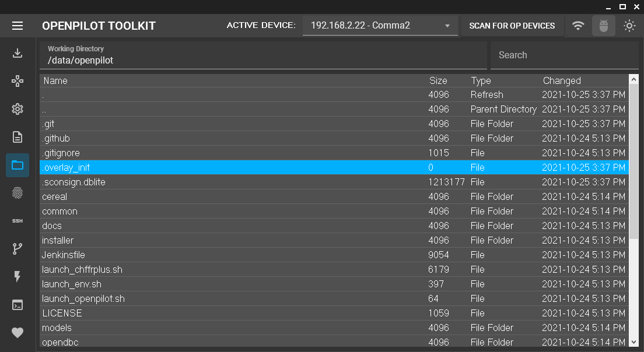Open the download/install sidebar page
Viewport: 644px width, 352px height.
click(x=17, y=53)
